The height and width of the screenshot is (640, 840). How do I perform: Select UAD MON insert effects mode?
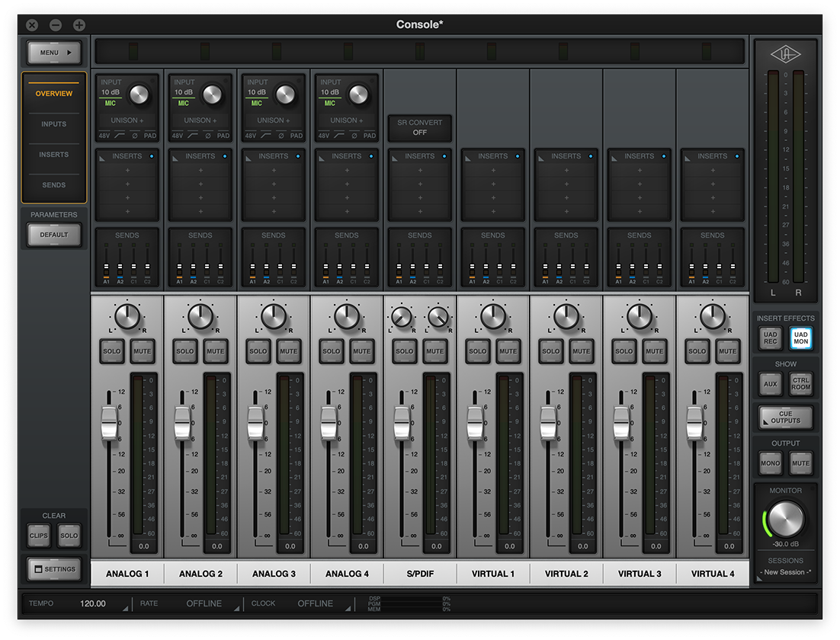pos(801,338)
